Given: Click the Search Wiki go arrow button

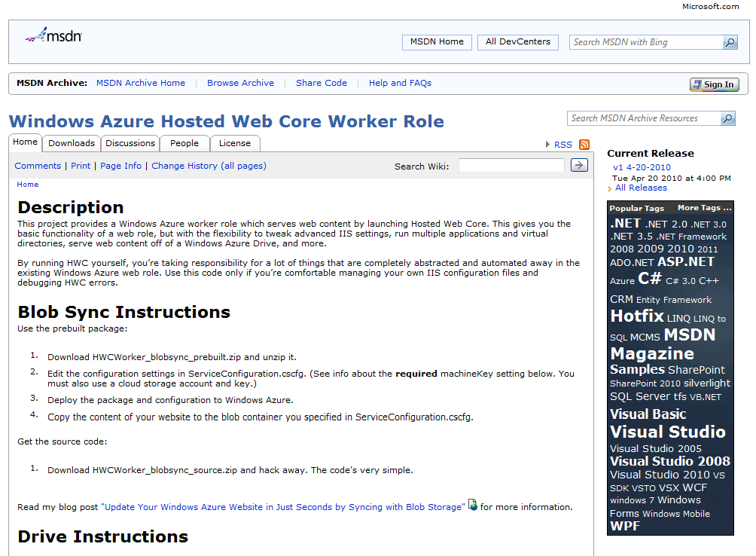Looking at the screenshot, I should click(579, 166).
